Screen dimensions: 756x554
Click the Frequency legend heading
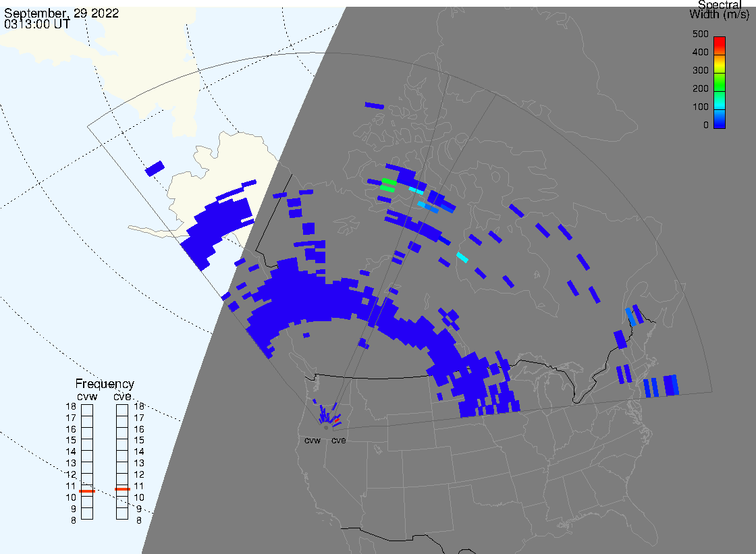point(105,384)
